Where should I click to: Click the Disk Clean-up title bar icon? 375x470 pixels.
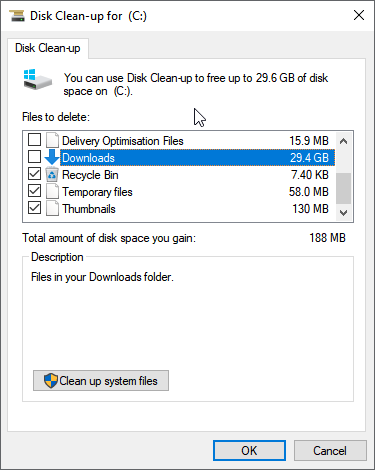(17, 15)
